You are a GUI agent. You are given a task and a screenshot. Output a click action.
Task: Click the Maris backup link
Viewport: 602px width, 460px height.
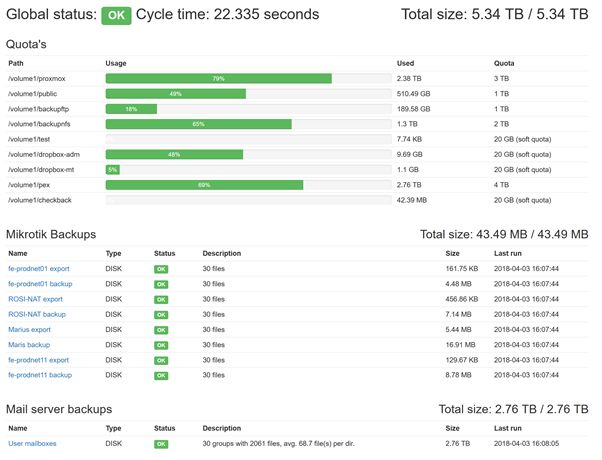coord(29,344)
